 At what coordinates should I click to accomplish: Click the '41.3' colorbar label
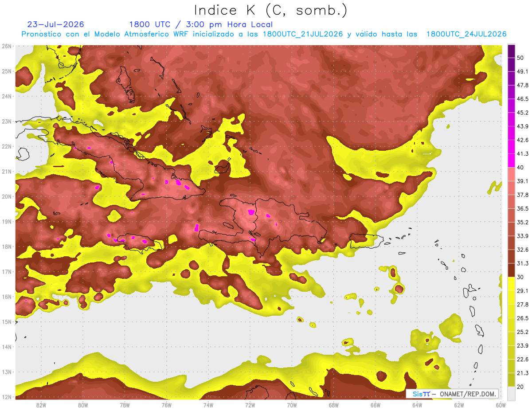(x=523, y=154)
